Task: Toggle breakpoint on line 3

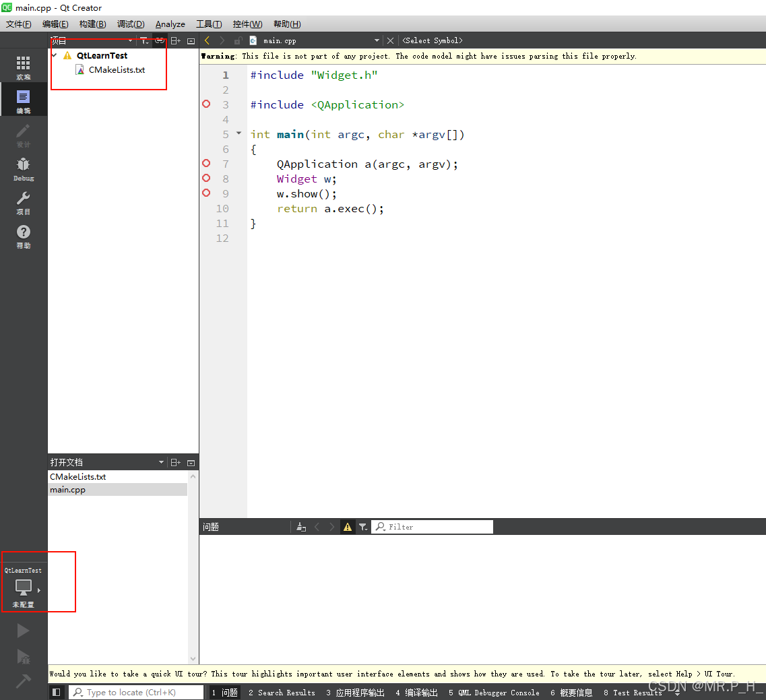Action: pos(206,104)
